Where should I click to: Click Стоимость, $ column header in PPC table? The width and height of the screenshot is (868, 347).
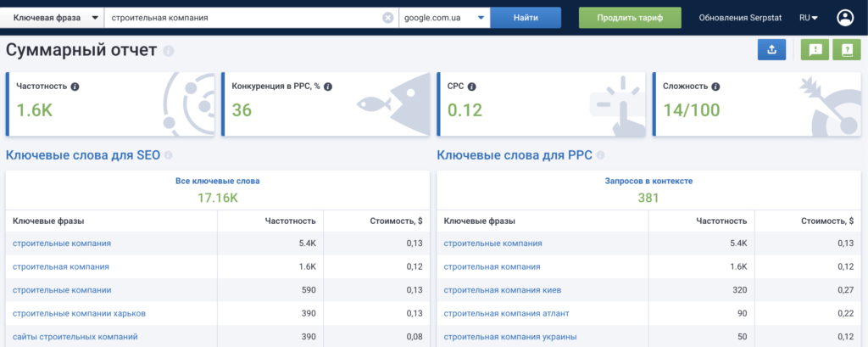[827, 221]
